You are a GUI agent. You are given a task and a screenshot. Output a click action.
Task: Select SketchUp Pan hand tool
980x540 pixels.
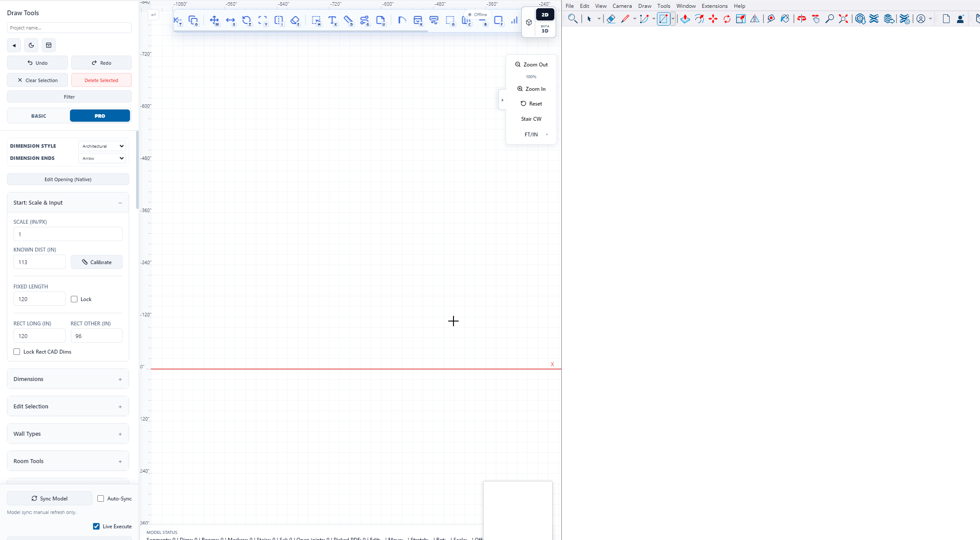[x=816, y=19]
